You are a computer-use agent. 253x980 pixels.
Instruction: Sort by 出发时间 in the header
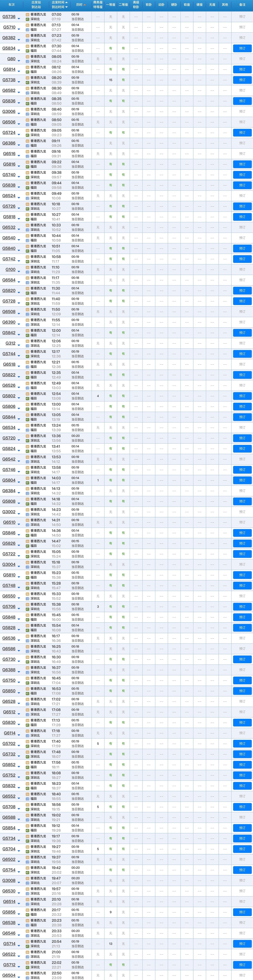point(58,2)
